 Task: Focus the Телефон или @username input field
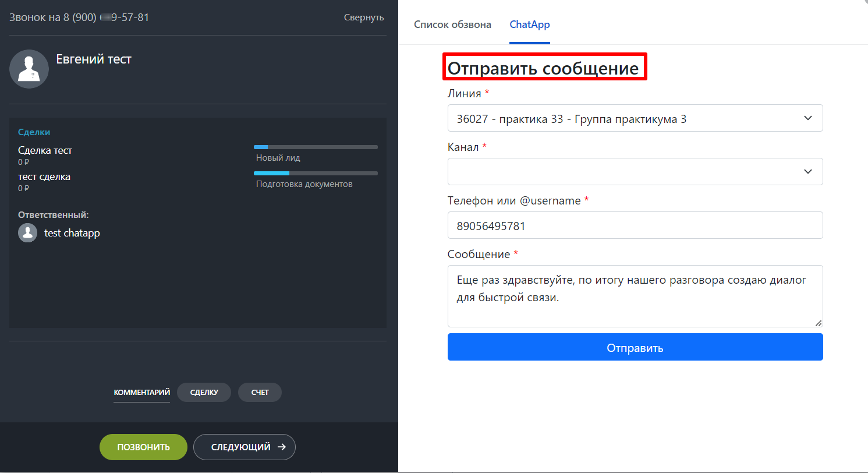tap(635, 225)
